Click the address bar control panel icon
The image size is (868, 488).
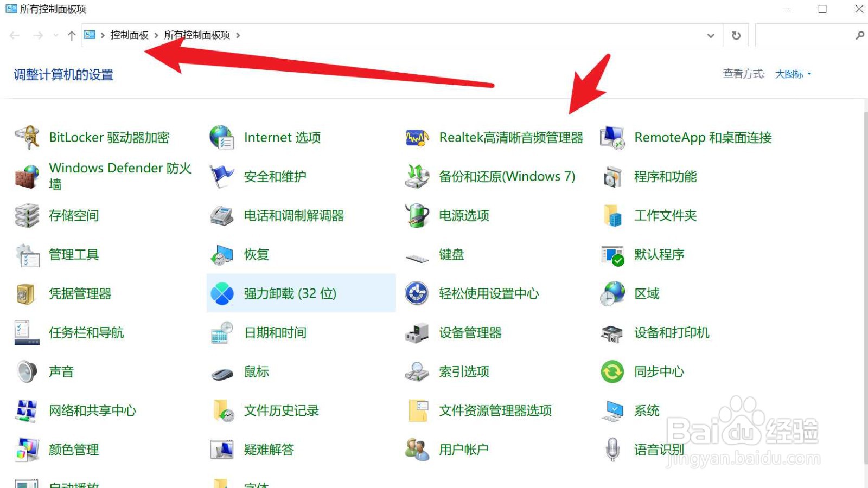[90, 35]
